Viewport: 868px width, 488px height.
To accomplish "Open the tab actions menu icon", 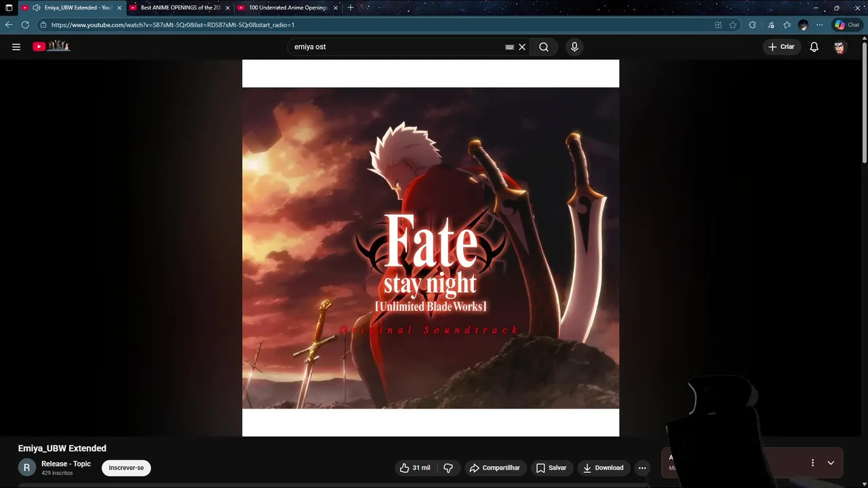I will pos(9,8).
